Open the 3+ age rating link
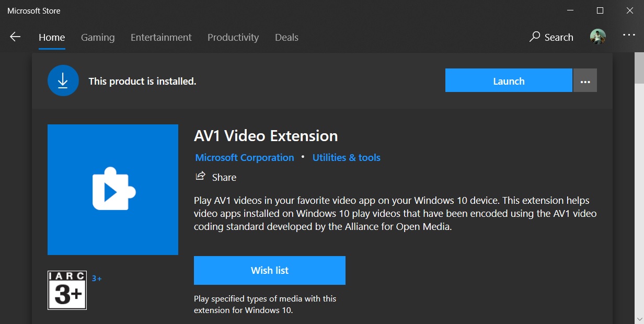This screenshot has height=324, width=644. pos(97,279)
